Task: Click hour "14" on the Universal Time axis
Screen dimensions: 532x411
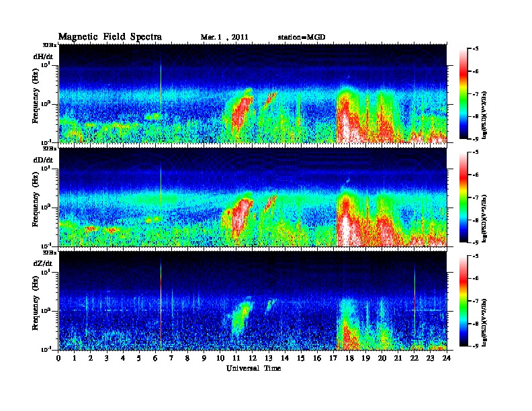Action: 285,358
